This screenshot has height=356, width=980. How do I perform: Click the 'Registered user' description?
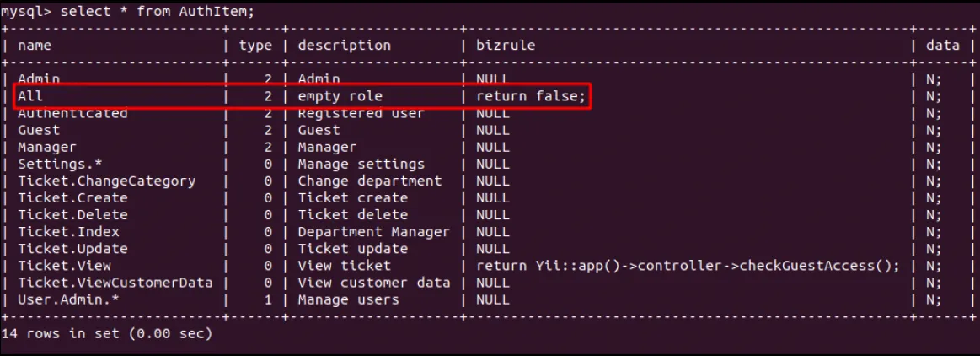(x=361, y=114)
